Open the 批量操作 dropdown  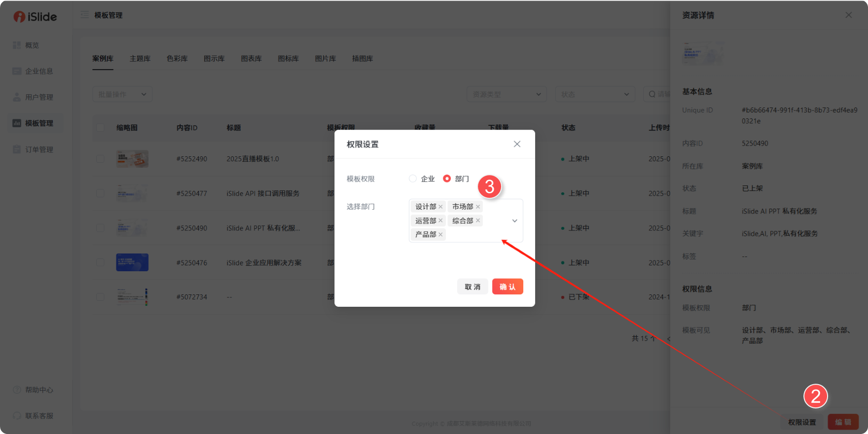coord(122,94)
